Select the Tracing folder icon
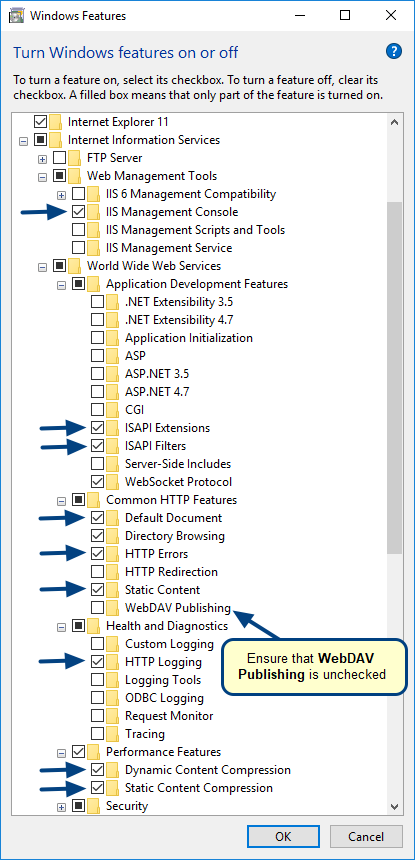The width and height of the screenshot is (415, 860). point(112,734)
